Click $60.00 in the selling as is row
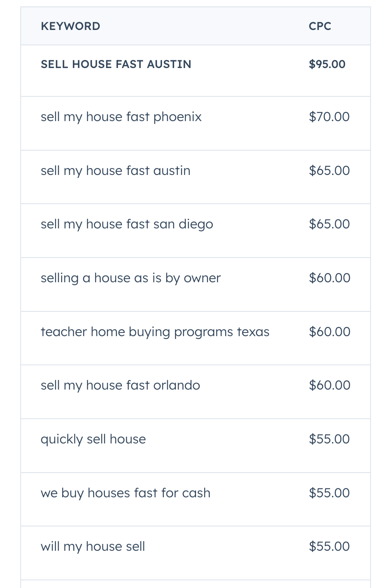388x588 pixels. [330, 278]
